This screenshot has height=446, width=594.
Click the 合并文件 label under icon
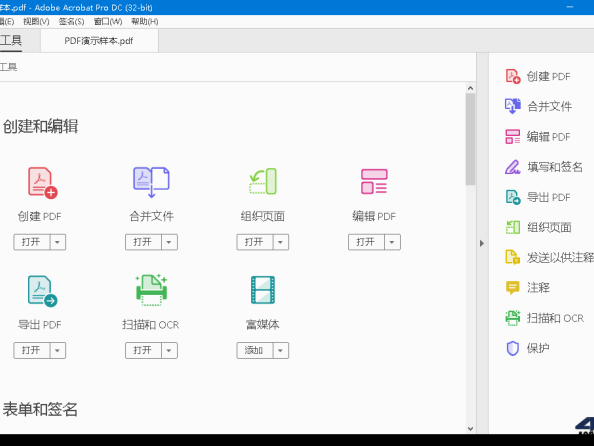pos(152,216)
